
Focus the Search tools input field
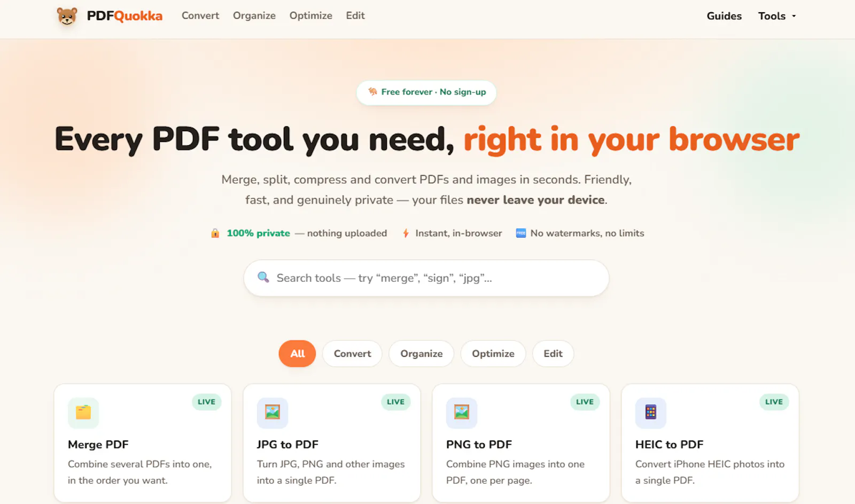(426, 278)
